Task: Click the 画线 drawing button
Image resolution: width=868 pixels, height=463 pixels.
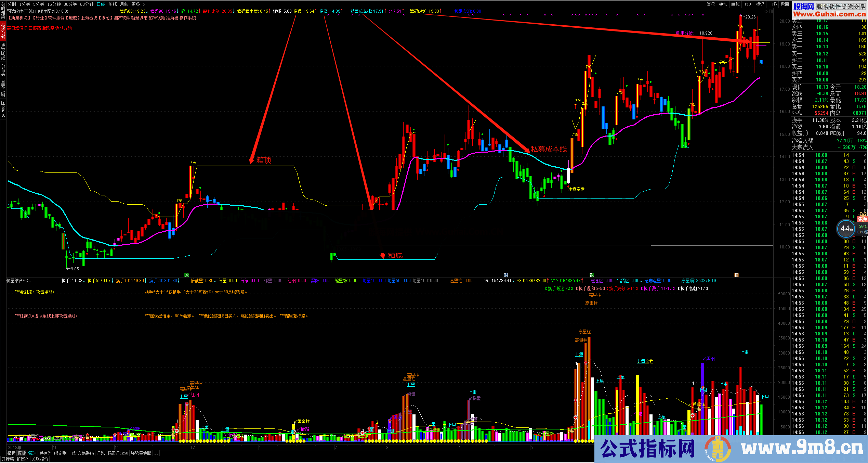Action: pyautogui.click(x=736, y=4)
